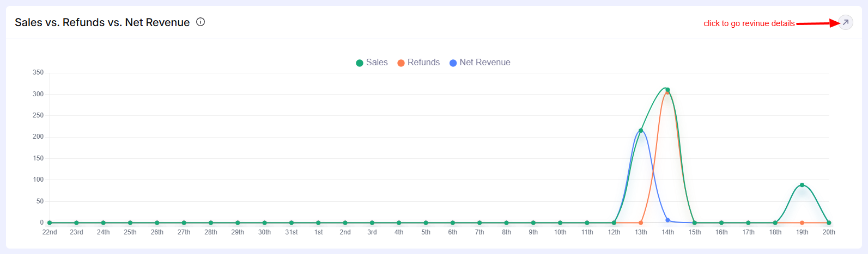The width and height of the screenshot is (868, 254).
Task: Toggle Net Revenue legend entry
Action: 479,63
